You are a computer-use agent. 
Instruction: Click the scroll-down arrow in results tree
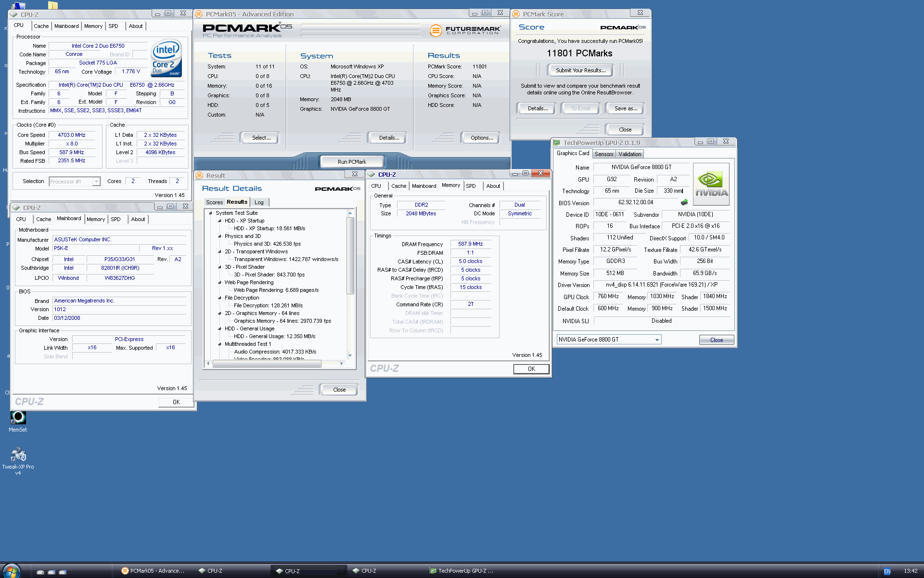(350, 355)
